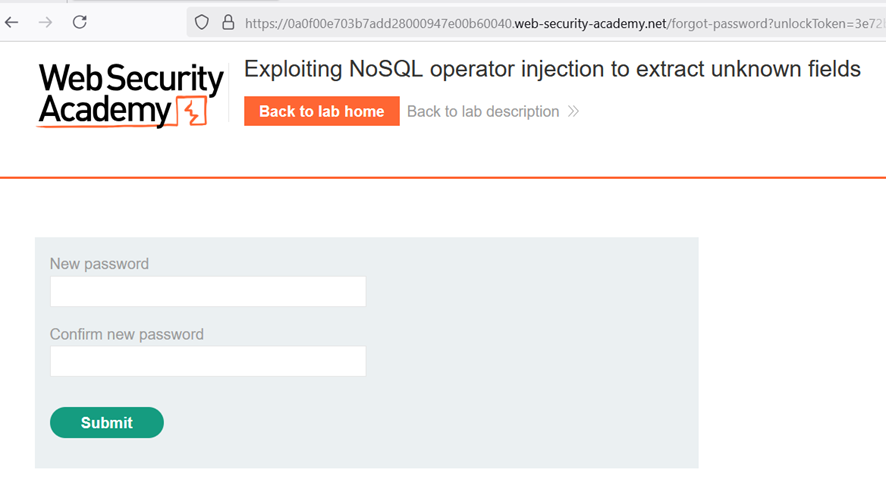Click the word Academy in the logo
The image size is (886, 501).
click(105, 111)
